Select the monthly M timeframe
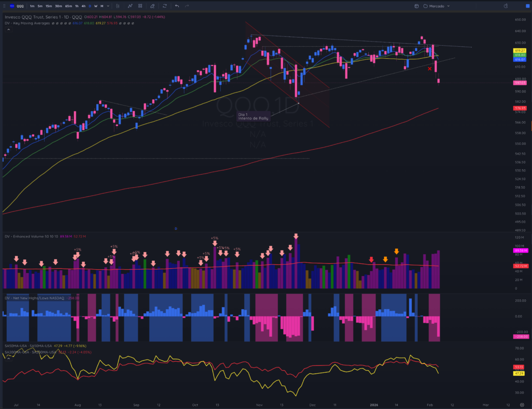The height and width of the screenshot is (409, 532). pos(102,6)
